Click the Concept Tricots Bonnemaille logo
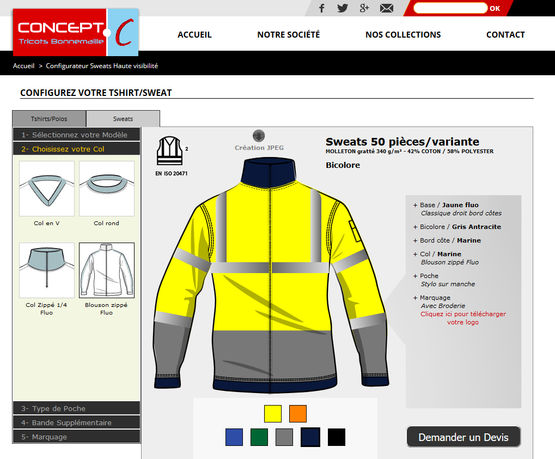 point(75,32)
